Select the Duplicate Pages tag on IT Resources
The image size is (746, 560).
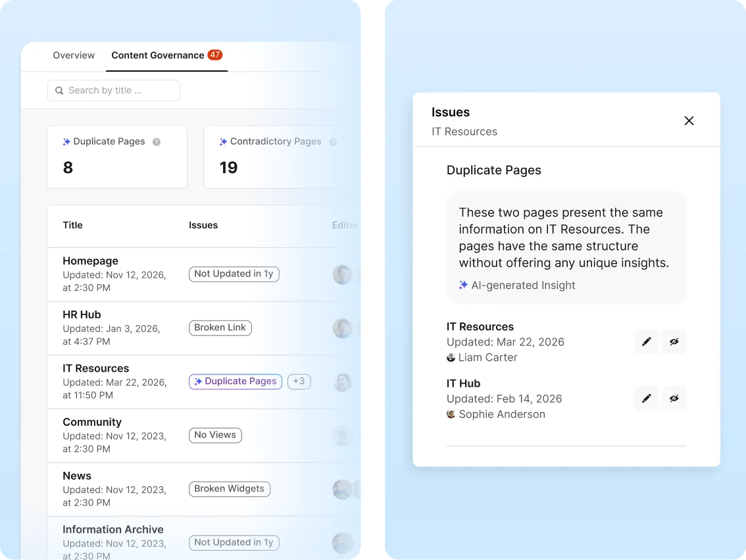tap(235, 381)
